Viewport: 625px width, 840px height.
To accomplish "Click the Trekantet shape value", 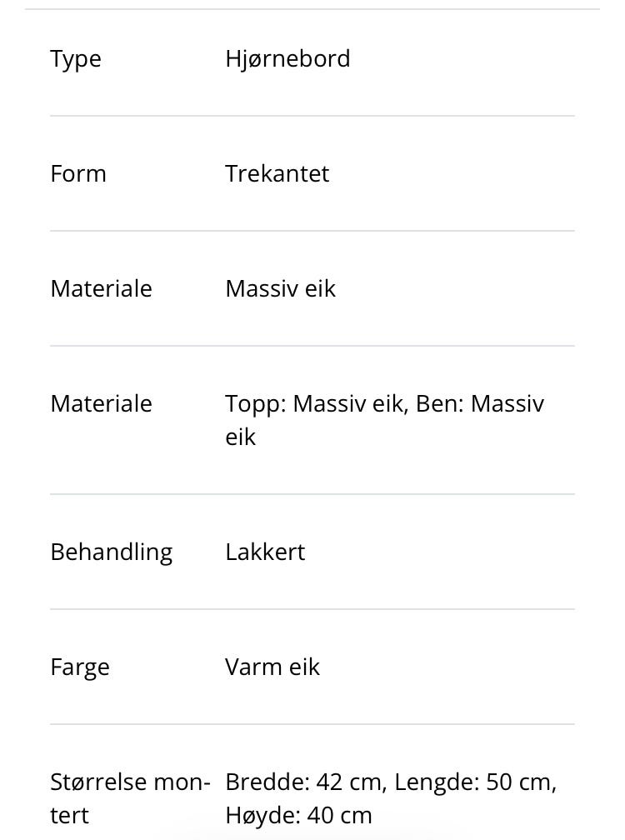I will tap(277, 173).
